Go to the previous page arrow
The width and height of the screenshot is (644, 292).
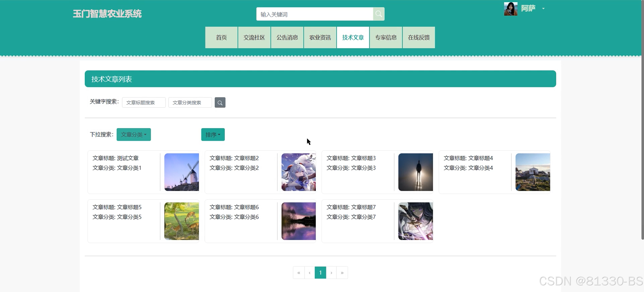click(x=310, y=273)
